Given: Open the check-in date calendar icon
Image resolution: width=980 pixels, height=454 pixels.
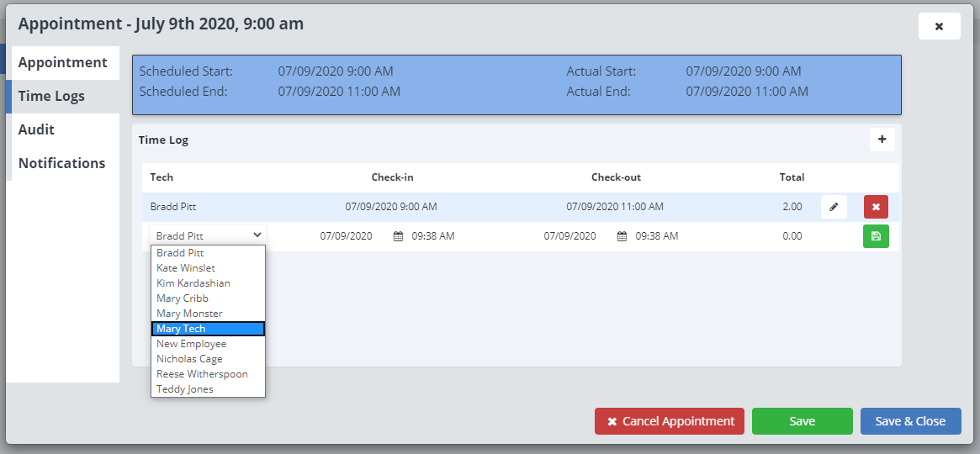Looking at the screenshot, I should click(398, 236).
